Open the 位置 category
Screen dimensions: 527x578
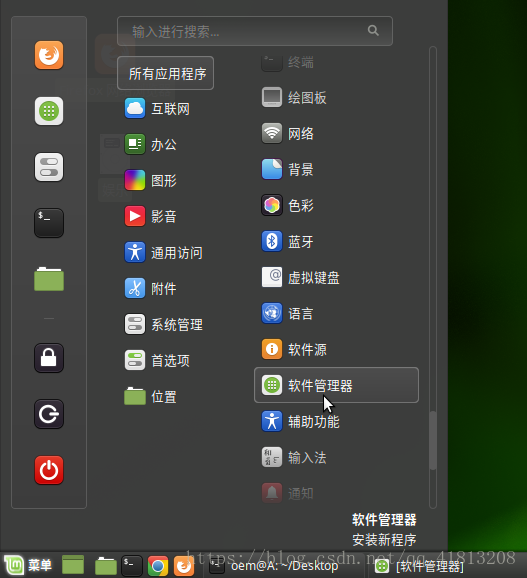tap(151, 397)
